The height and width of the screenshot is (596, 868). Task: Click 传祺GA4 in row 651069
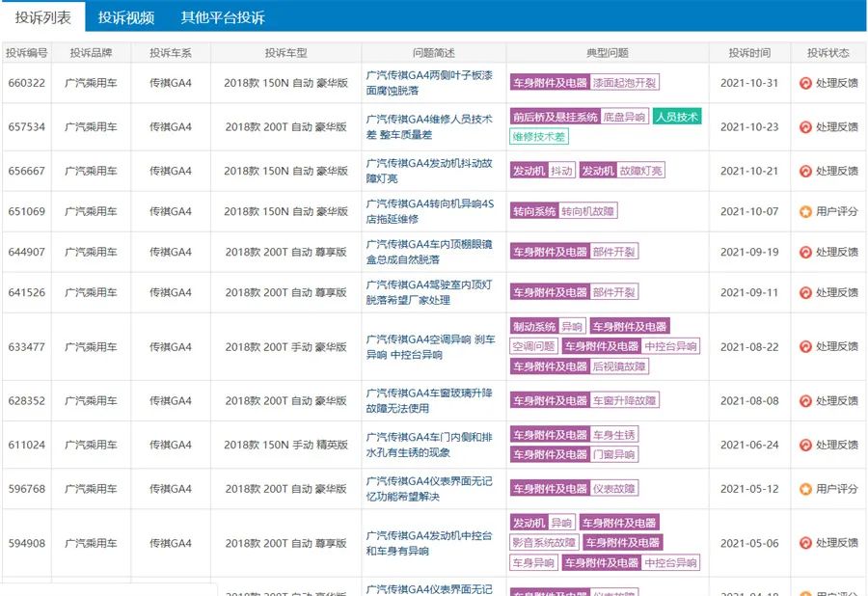pos(171,211)
